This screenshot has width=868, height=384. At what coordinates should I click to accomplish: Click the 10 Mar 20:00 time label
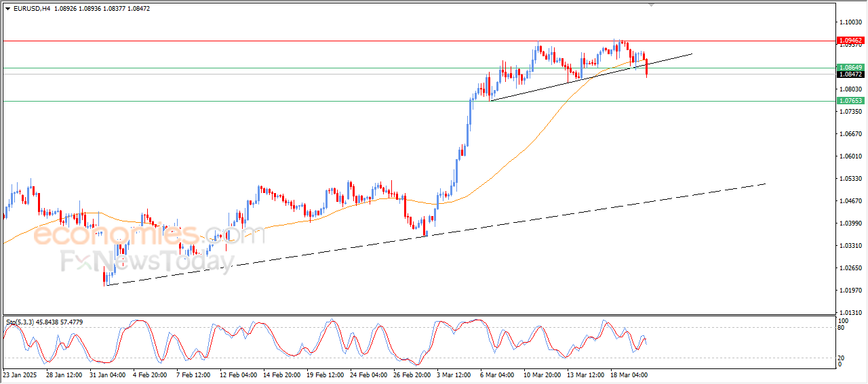pyautogui.click(x=541, y=374)
